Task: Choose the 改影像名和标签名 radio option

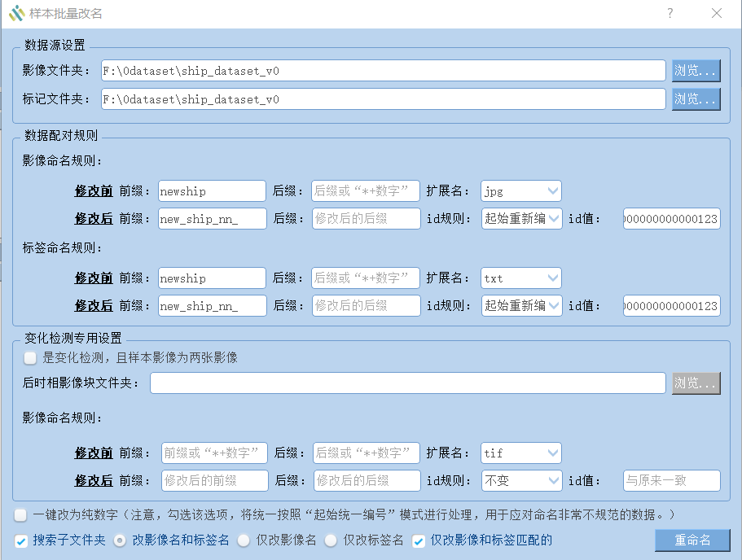Action: (119, 540)
